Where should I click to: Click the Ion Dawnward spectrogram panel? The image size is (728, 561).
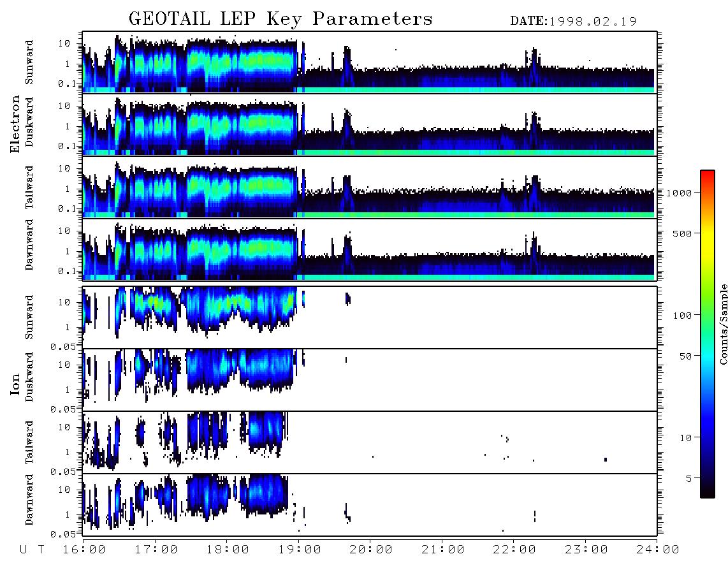tap(370, 505)
